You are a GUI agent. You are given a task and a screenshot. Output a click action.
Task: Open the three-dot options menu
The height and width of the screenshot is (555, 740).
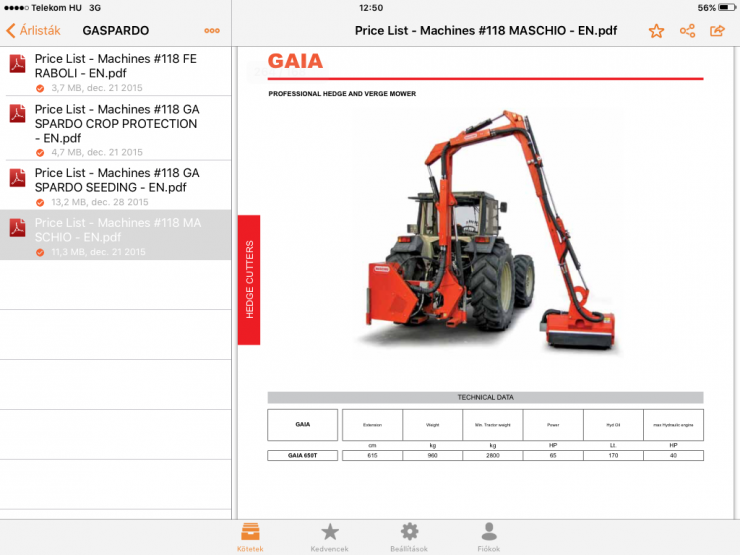pos(212,31)
